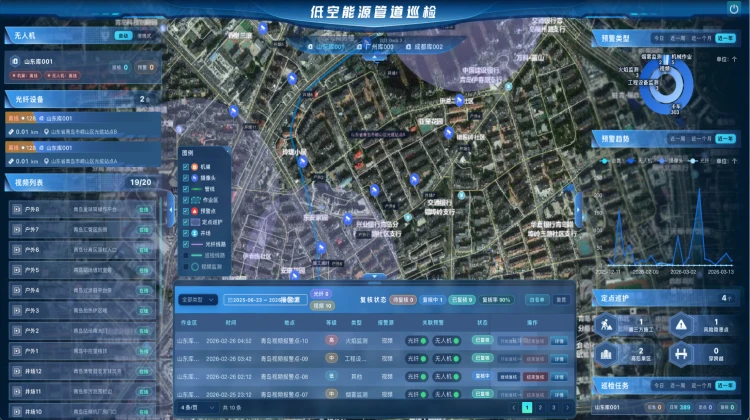Viewport: 750px width, 420px height.
Task: Click the power icon in top-right corner
Action: (734, 9)
